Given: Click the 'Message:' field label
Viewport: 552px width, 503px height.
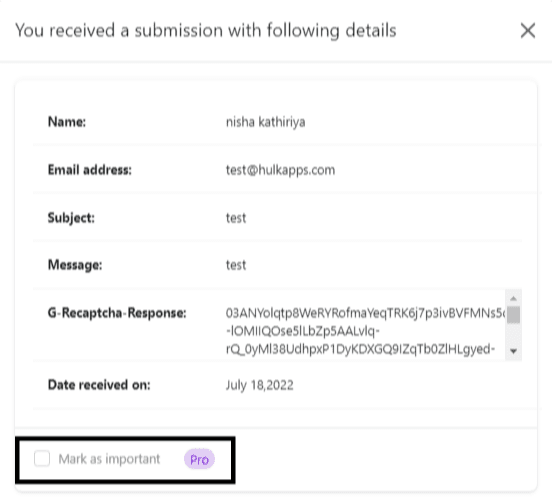Looking at the screenshot, I should click(75, 265).
